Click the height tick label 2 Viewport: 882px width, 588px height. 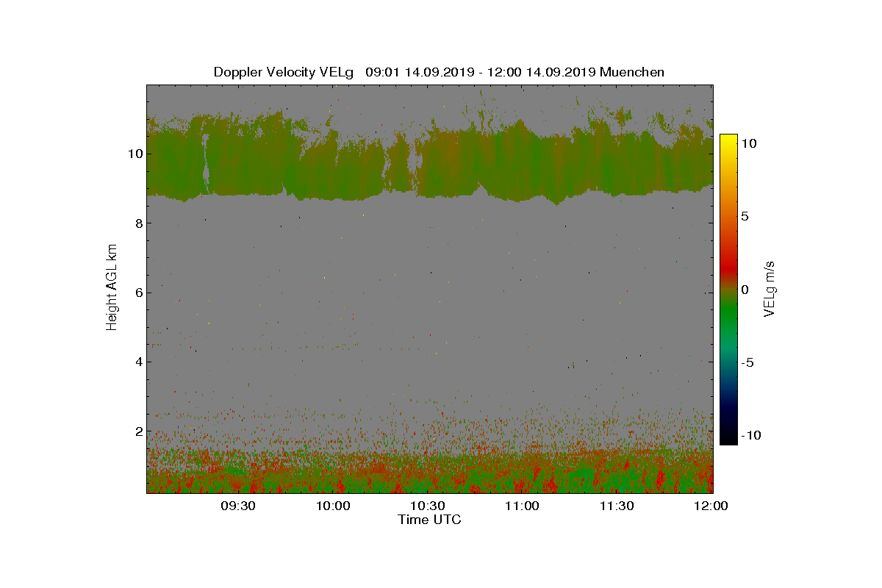tap(138, 431)
